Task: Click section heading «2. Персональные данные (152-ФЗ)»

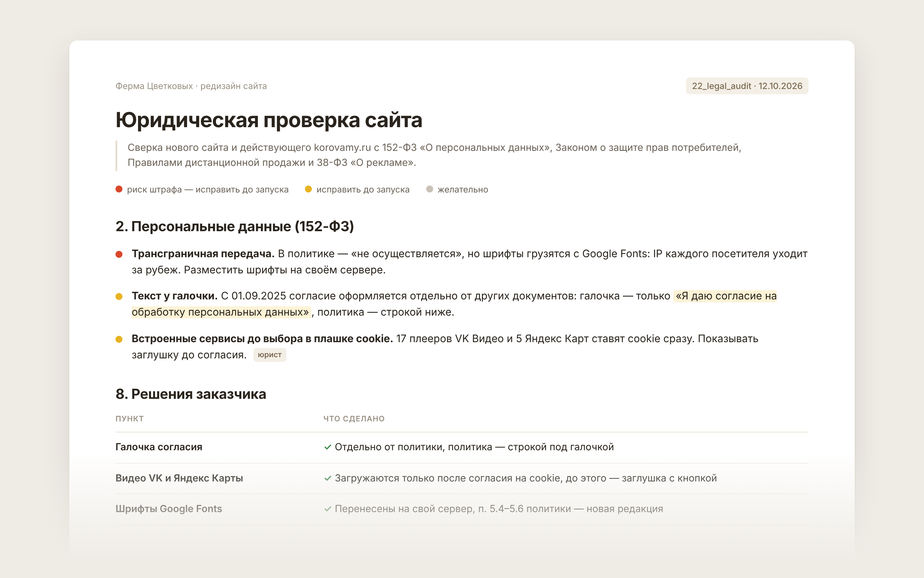Action: [x=235, y=226]
